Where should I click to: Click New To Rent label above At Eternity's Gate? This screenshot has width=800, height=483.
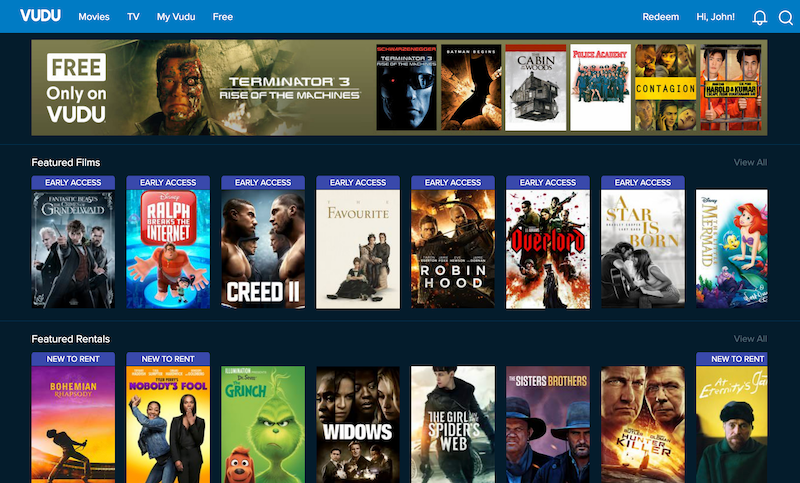point(732,359)
